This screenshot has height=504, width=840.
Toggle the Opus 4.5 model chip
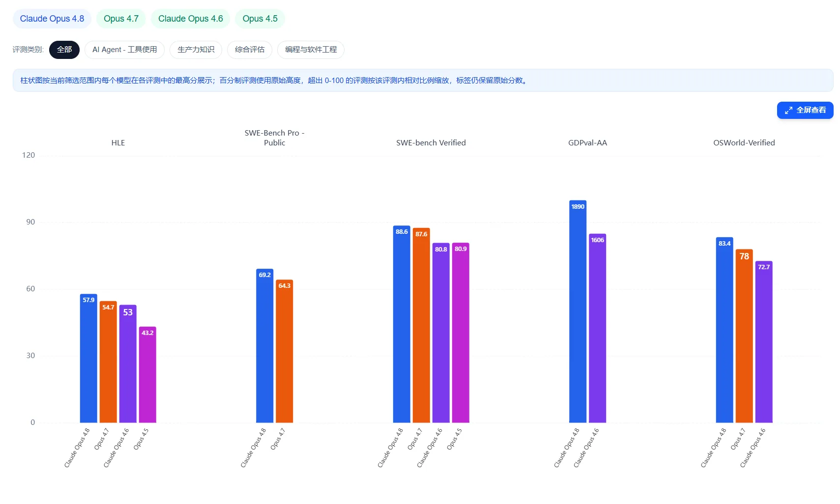coord(260,19)
